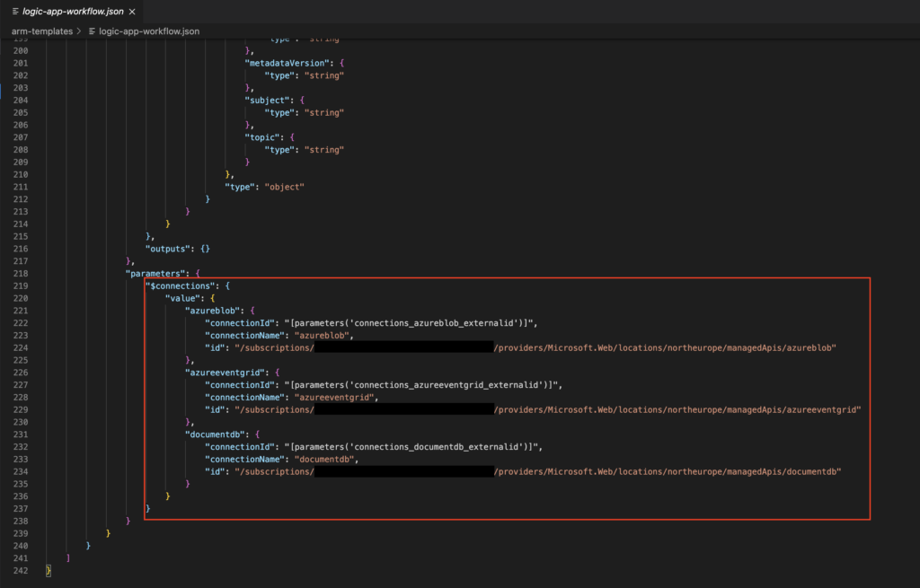Click the "string" value on line 202
920x588 pixels.
click(x=323, y=75)
